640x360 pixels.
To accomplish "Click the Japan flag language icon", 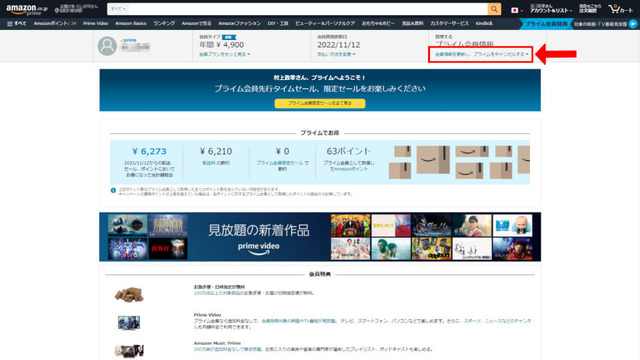I will (x=516, y=10).
